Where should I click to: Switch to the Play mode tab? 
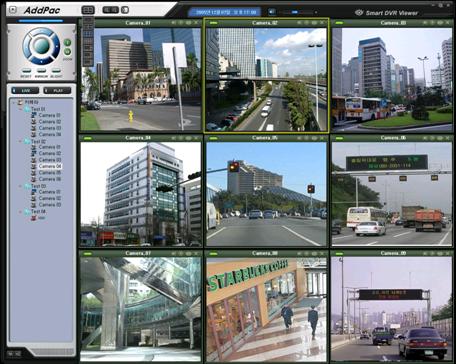(57, 90)
